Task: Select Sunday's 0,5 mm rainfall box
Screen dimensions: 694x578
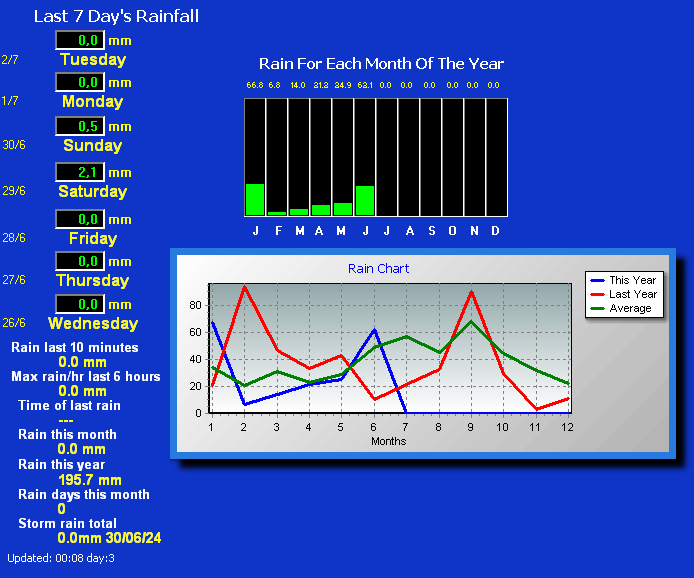Action: 80,126
